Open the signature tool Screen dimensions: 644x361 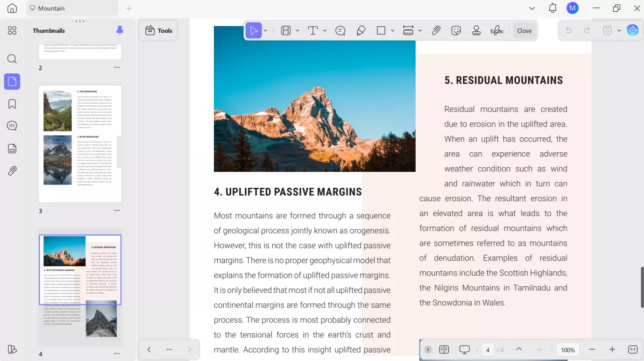coord(496,31)
